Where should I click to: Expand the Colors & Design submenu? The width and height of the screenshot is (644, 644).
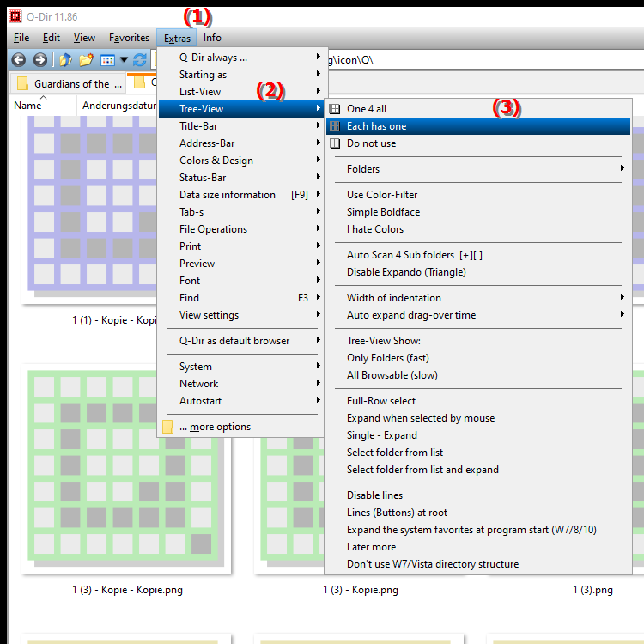coord(241,161)
